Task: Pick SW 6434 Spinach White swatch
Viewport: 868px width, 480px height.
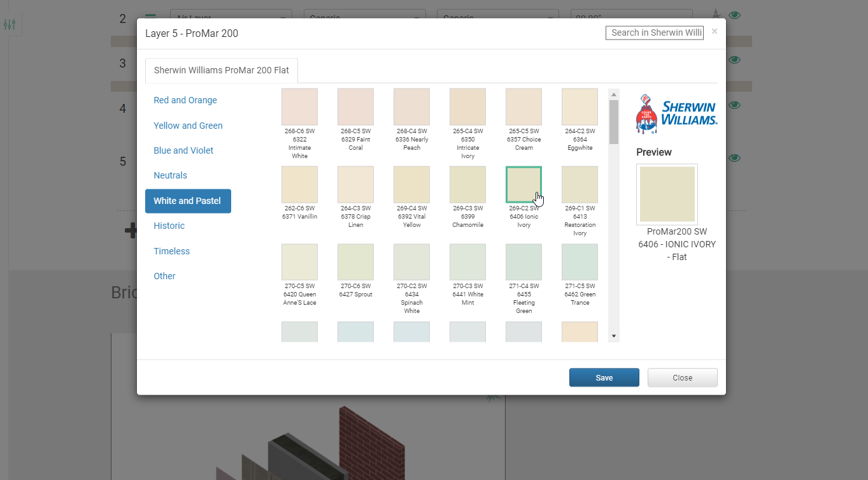Action: tap(411, 262)
